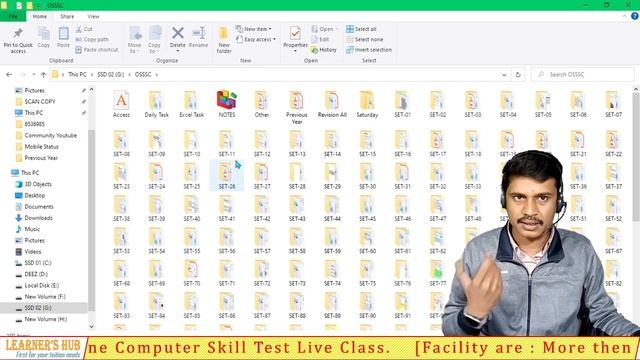The image size is (640, 360).
Task: Select the SET-26 folder
Action: [227, 176]
